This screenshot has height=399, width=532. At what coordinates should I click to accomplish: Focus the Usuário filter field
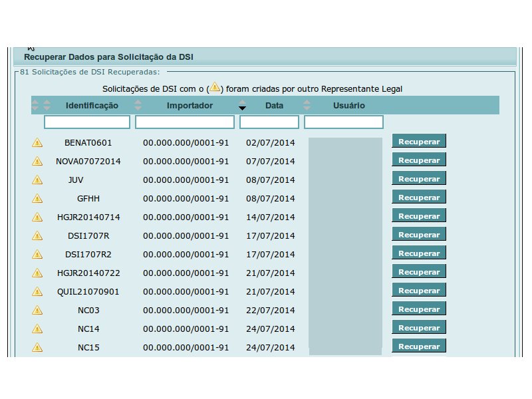[x=344, y=122]
